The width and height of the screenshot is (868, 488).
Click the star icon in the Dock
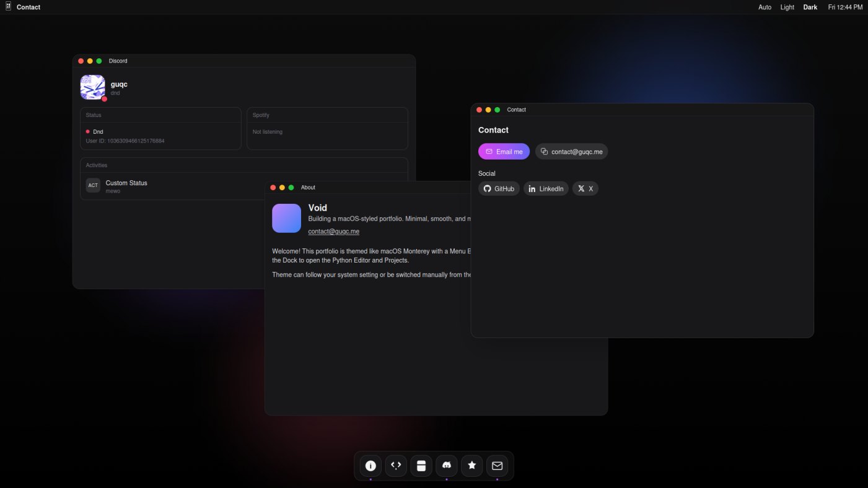[471, 466]
